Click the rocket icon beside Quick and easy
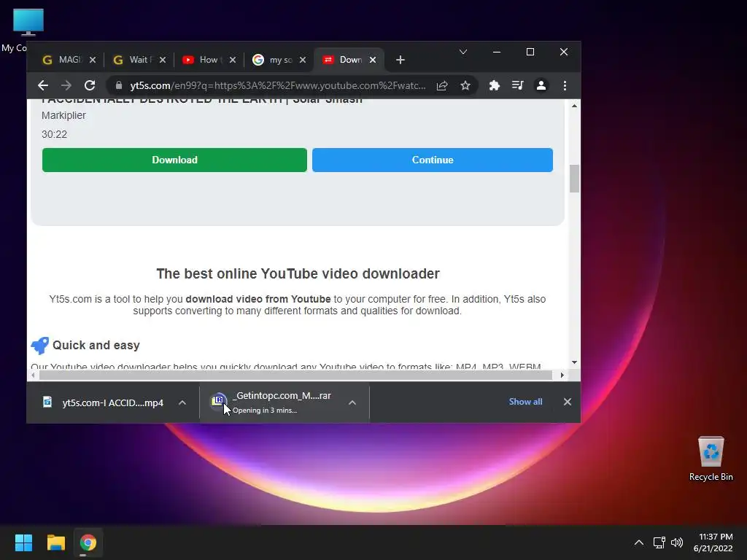This screenshot has height=560, width=747. coord(39,345)
